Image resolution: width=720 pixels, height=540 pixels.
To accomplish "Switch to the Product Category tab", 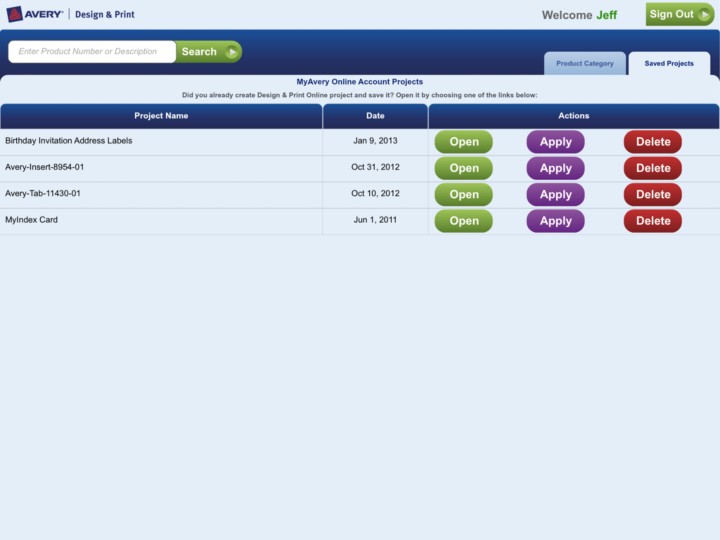I will (x=585, y=63).
